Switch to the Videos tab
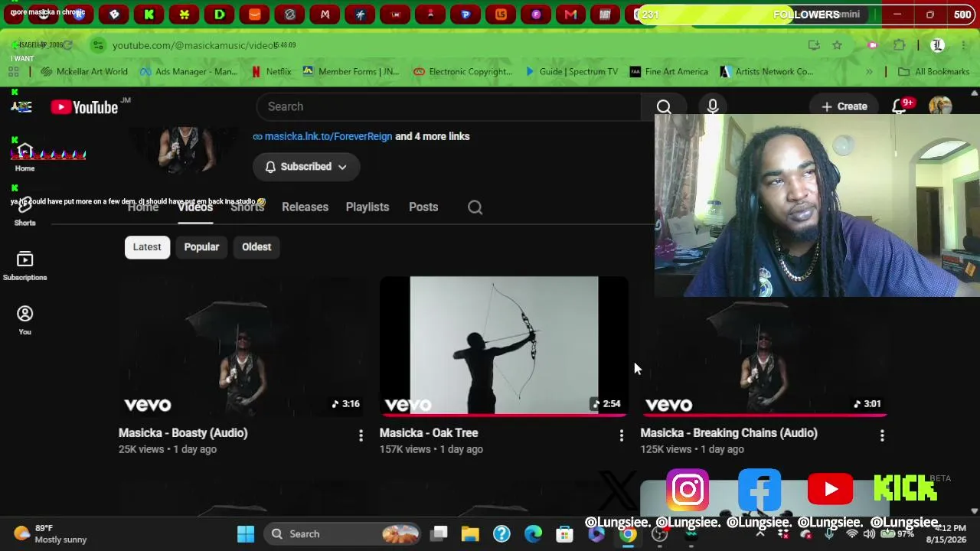The width and height of the screenshot is (980, 551). click(195, 207)
